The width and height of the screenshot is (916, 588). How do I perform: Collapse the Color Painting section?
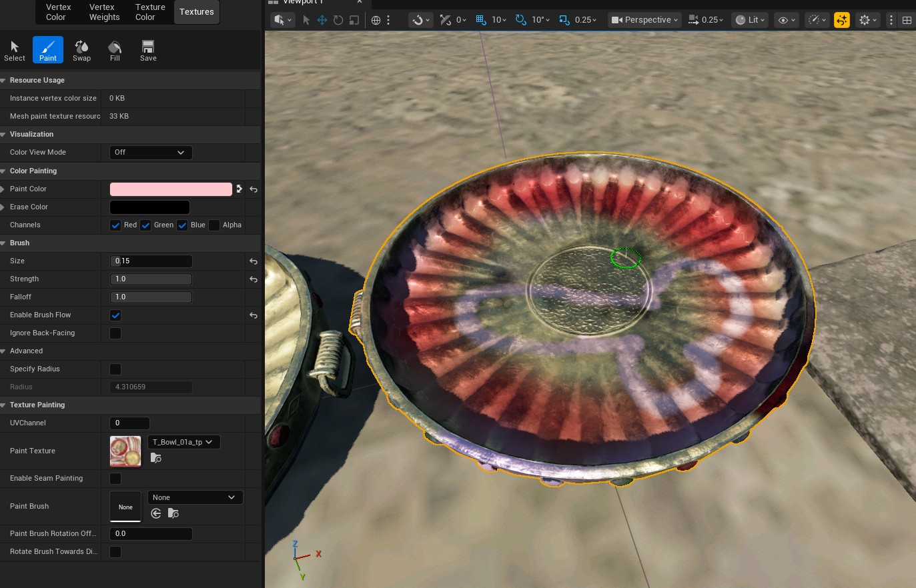click(3, 171)
